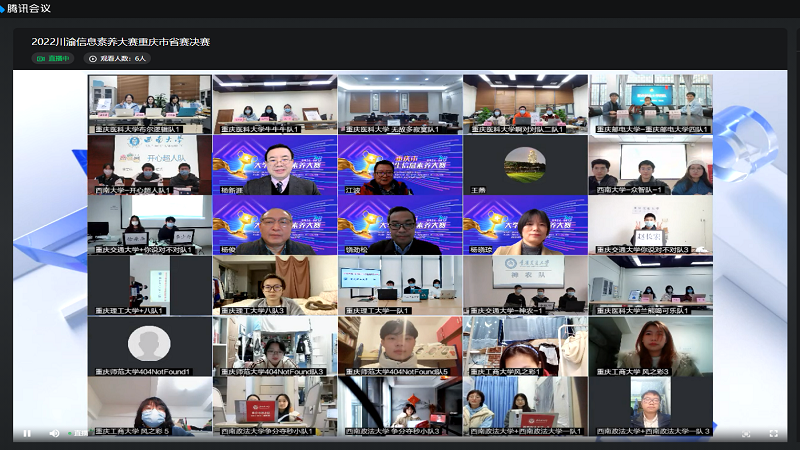800x450 pixels.
Task: Pause the live stream playback
Action: (27, 433)
